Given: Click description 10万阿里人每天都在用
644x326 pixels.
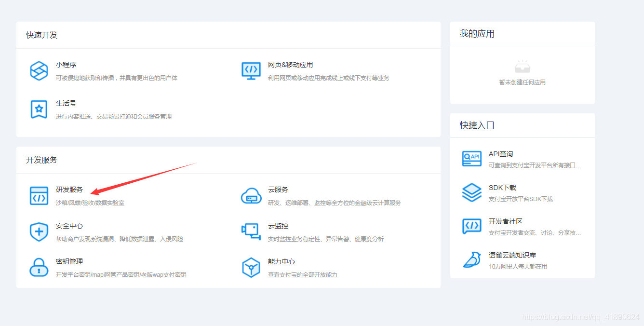Looking at the screenshot, I should (x=518, y=267).
